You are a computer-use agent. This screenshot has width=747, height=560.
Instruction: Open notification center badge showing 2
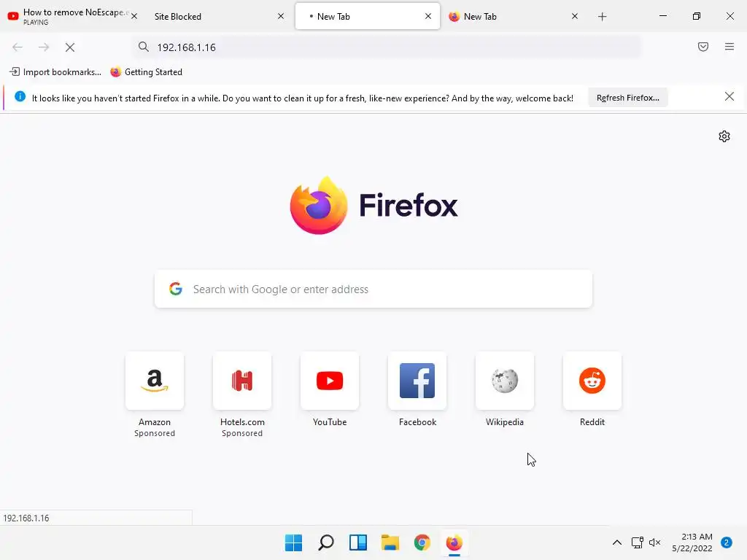coord(727,542)
